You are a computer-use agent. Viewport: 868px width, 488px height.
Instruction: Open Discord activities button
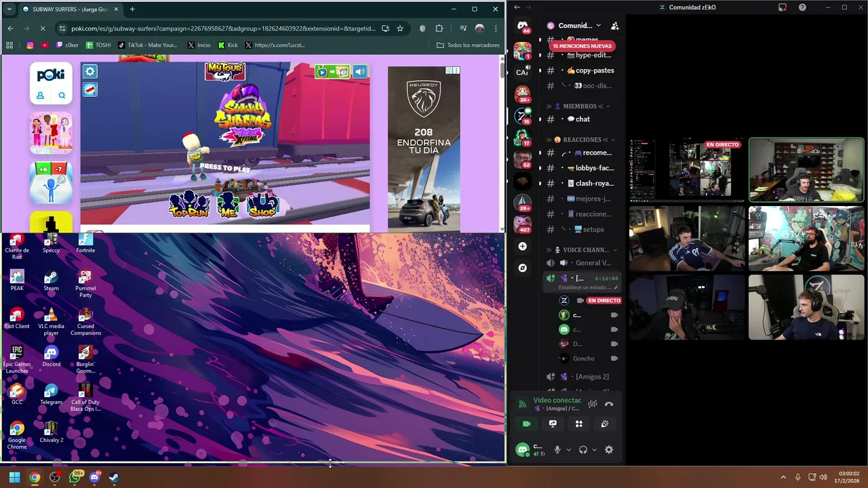[579, 424]
